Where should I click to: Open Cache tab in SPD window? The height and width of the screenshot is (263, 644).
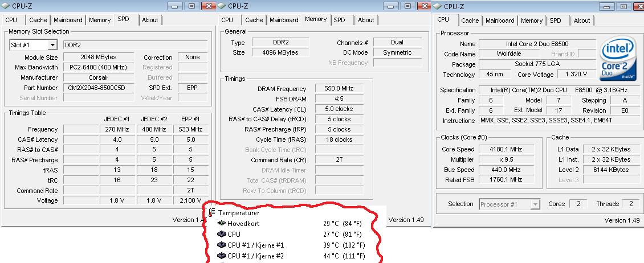(x=38, y=20)
